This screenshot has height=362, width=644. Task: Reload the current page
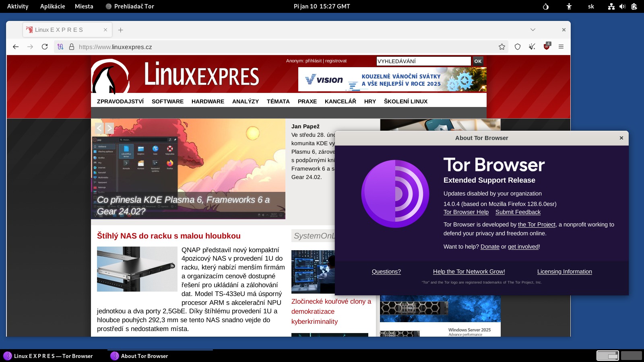45,47
